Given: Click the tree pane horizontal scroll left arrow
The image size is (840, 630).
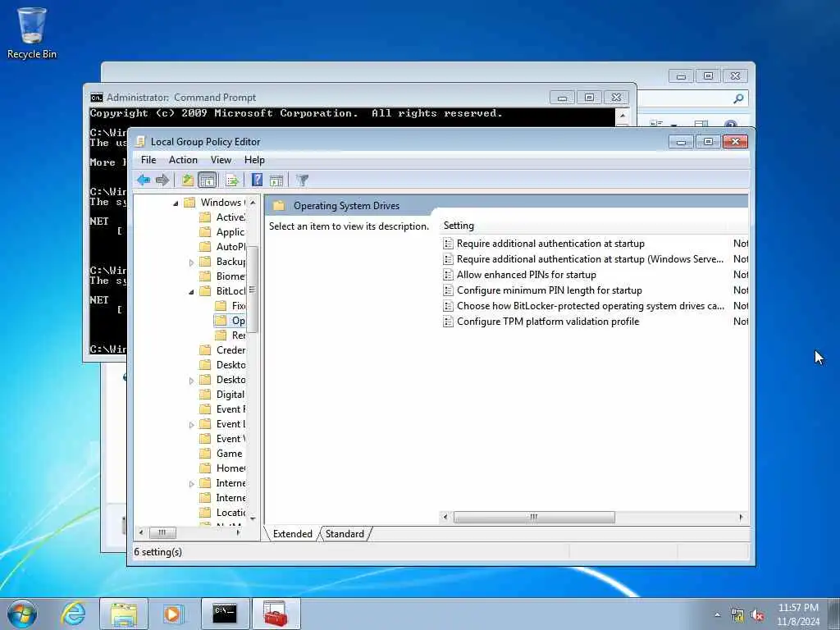Looking at the screenshot, I should click(x=141, y=532).
